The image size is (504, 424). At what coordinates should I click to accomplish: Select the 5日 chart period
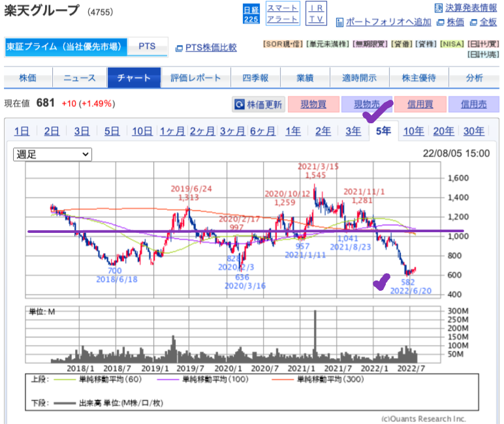click(112, 131)
